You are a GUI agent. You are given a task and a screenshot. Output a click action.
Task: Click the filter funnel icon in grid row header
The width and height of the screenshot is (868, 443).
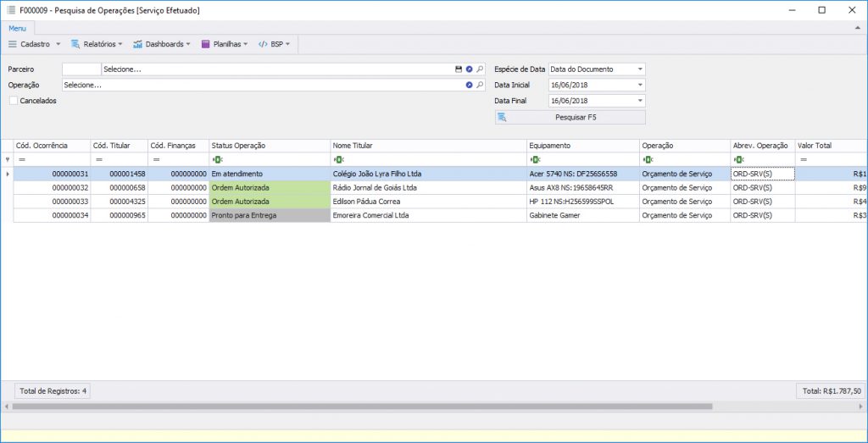(7, 160)
